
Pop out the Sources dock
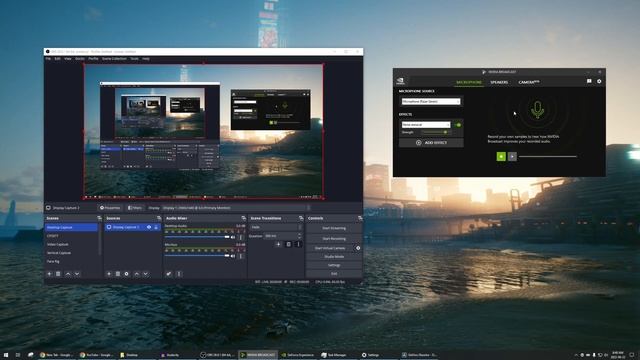(159, 218)
